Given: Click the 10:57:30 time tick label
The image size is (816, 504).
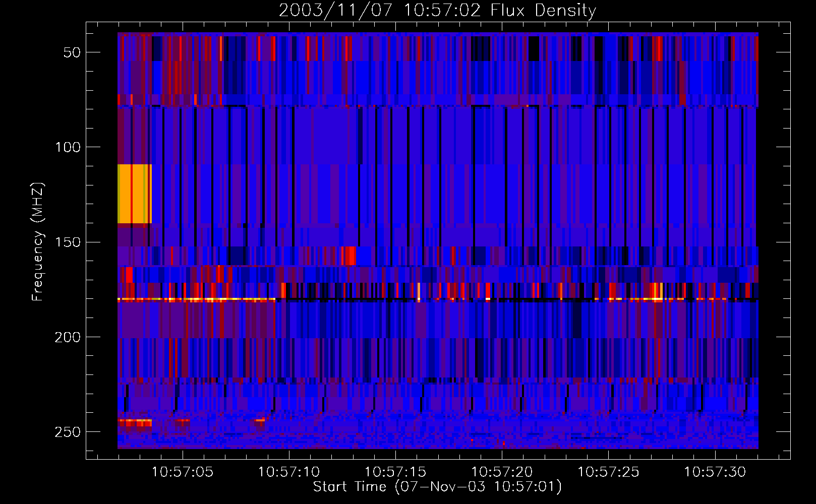Looking at the screenshot, I should click(x=715, y=472).
